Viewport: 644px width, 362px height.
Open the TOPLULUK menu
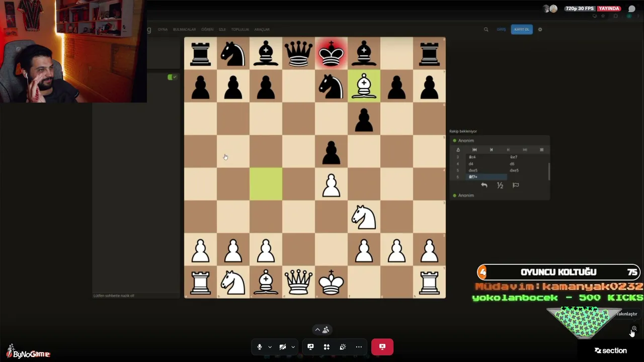(240, 29)
